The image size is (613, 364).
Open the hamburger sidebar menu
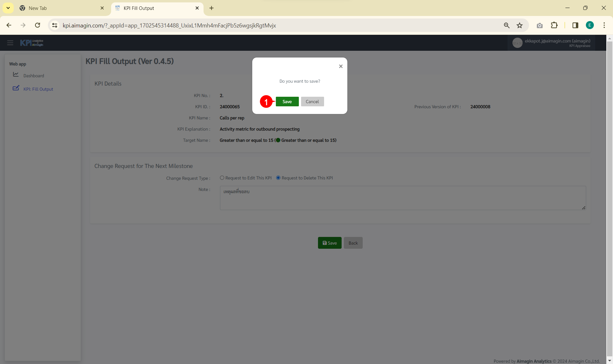(x=10, y=43)
